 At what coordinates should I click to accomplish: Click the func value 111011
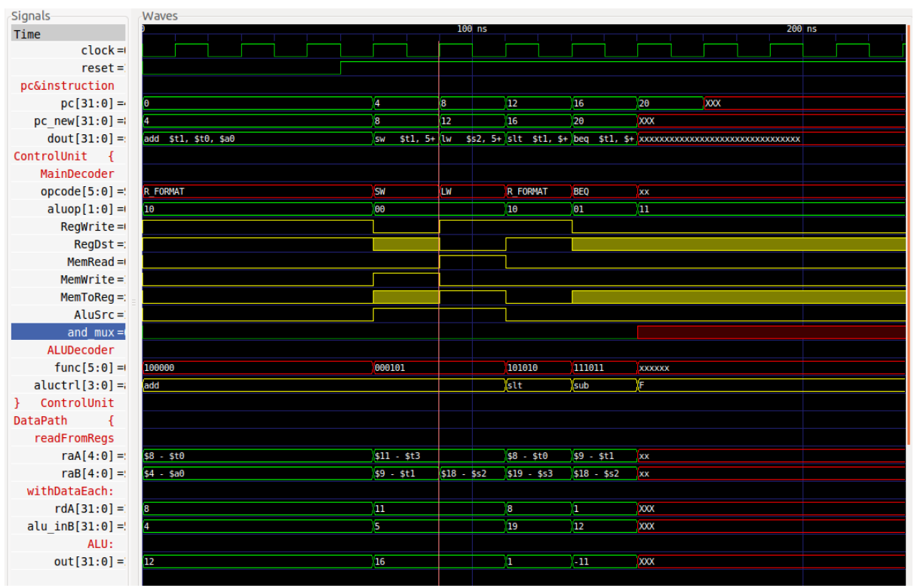click(x=590, y=368)
